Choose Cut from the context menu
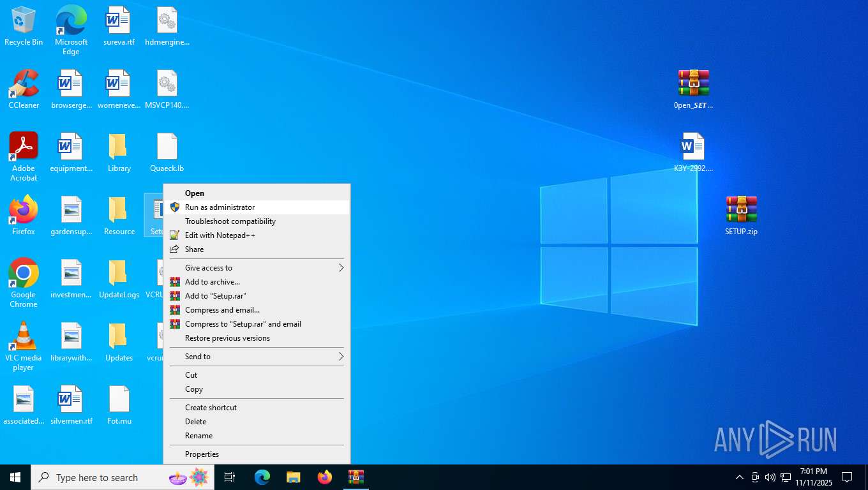 point(257,375)
